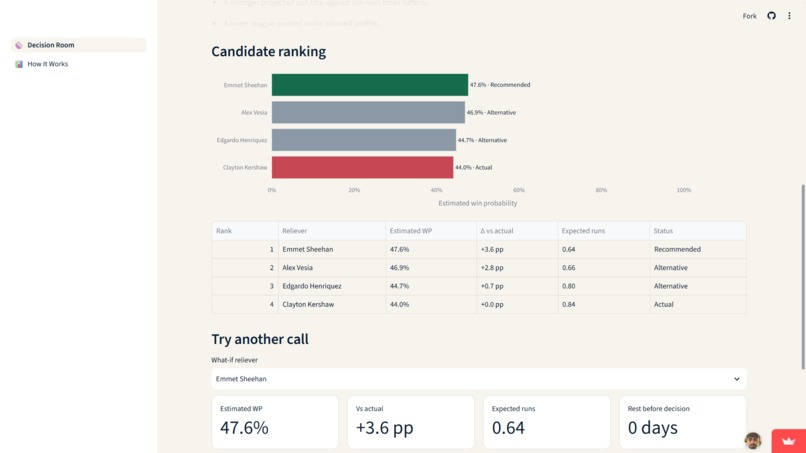This screenshot has width=806, height=453.
Task: Click the 0.80 expected runs cell
Action: pos(603,286)
